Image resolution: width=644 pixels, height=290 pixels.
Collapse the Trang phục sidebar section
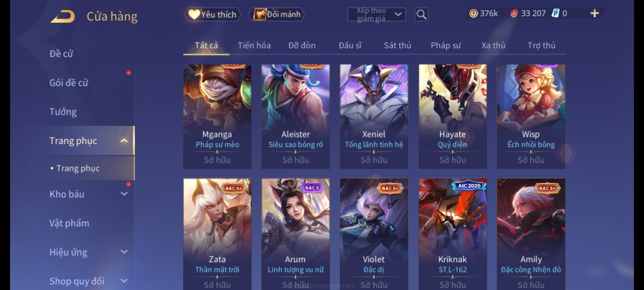coord(124,141)
